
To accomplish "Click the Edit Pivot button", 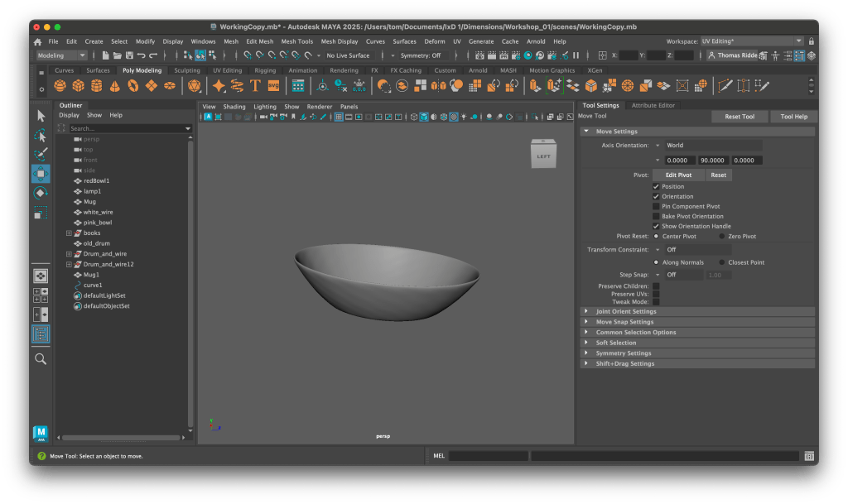I will (x=678, y=175).
